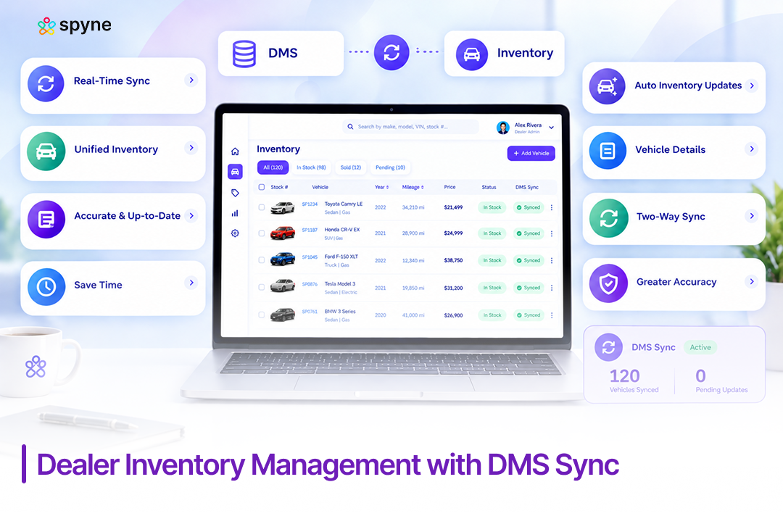Open stock number SP1234 link
Image resolution: width=783 pixels, height=532 pixels.
(x=310, y=204)
